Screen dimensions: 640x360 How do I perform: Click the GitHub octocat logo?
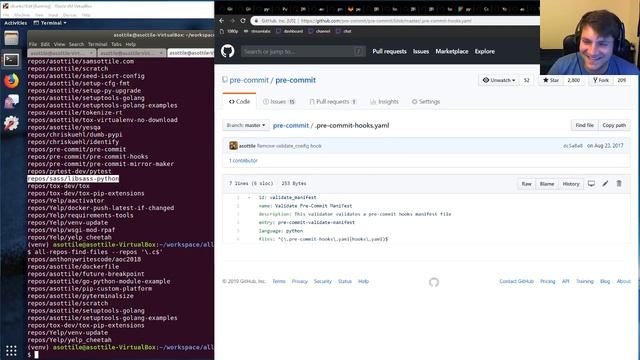pyautogui.click(x=228, y=51)
